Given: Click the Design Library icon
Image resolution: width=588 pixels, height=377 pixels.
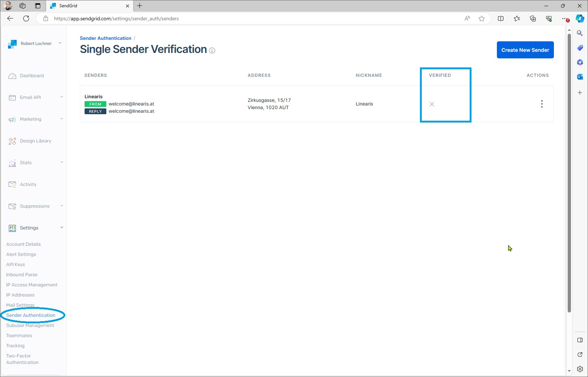Looking at the screenshot, I should (12, 141).
